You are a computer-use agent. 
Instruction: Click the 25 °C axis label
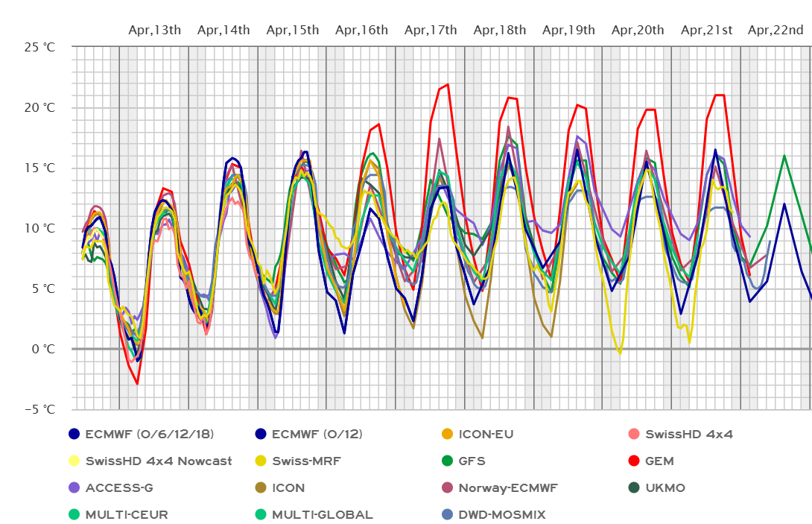click(39, 47)
